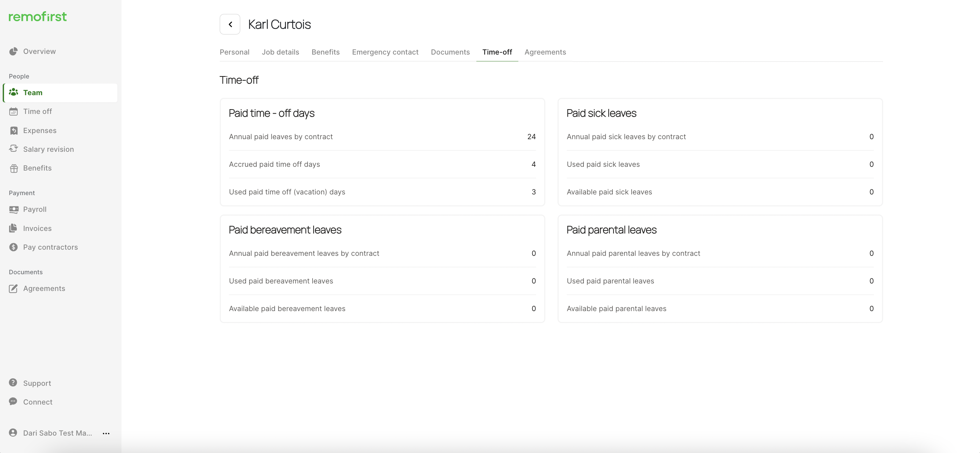Click the Pay contractors dollar icon

(x=13, y=247)
